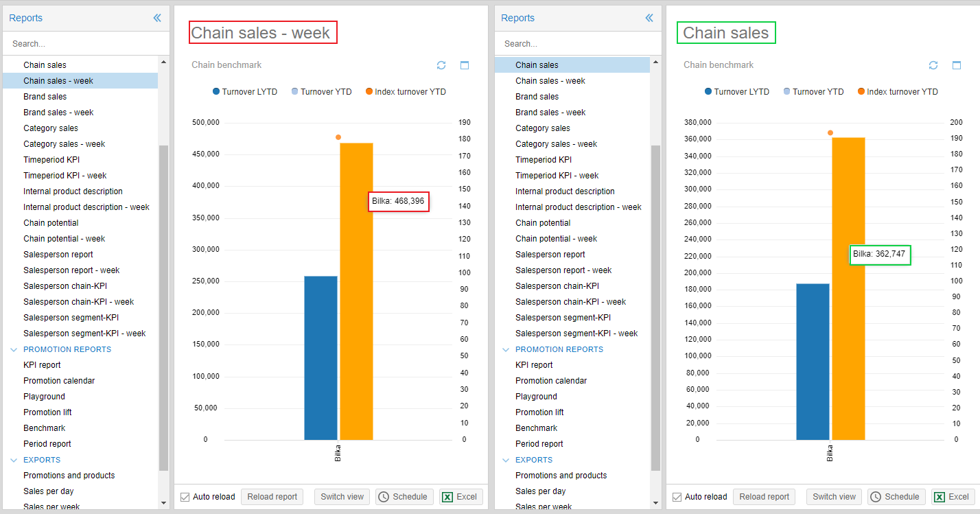Toggle Turnover LYTD legend in left chart

coord(245,92)
